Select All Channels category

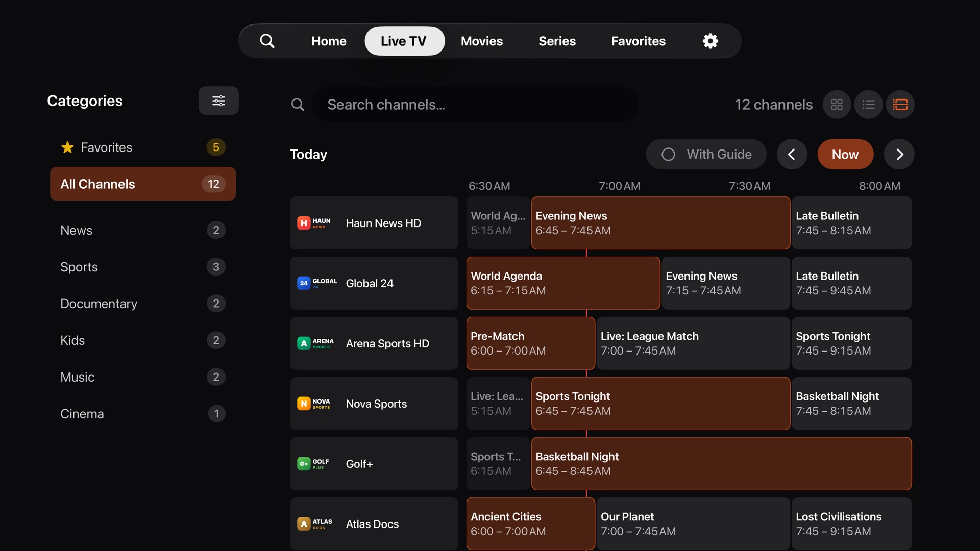click(143, 184)
